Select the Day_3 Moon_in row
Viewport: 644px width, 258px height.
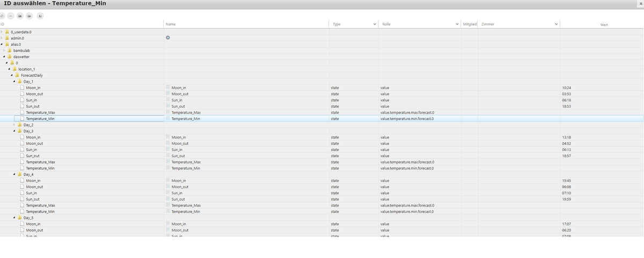322,137
